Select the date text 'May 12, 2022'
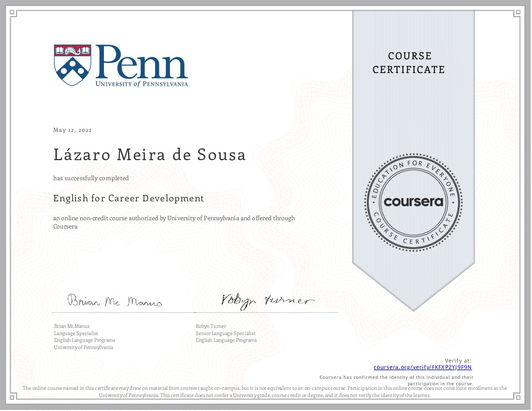532x411 pixels. coord(73,130)
